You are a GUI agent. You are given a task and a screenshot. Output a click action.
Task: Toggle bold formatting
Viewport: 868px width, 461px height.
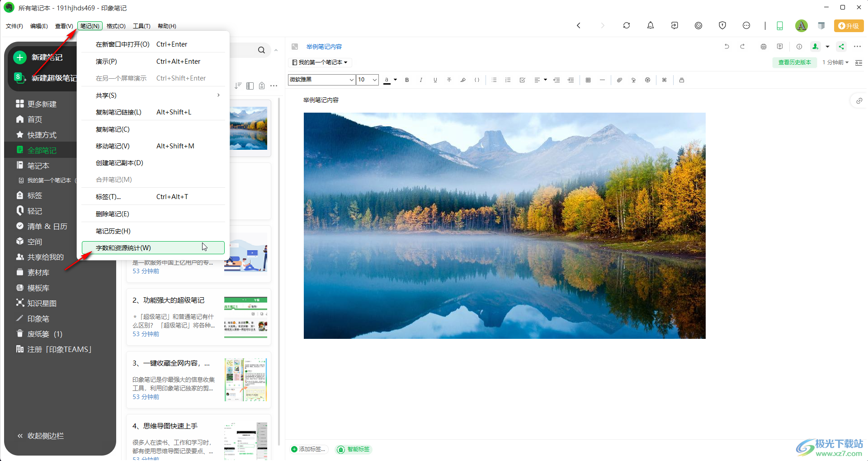tap(407, 80)
